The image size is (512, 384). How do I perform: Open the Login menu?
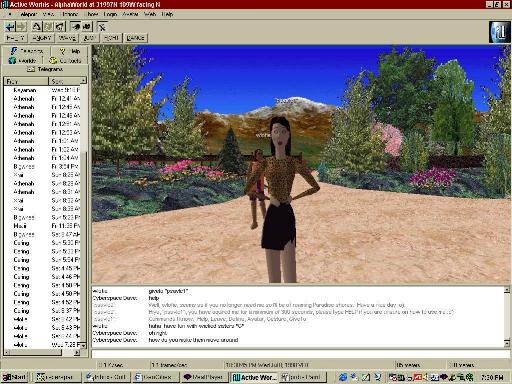click(x=110, y=14)
